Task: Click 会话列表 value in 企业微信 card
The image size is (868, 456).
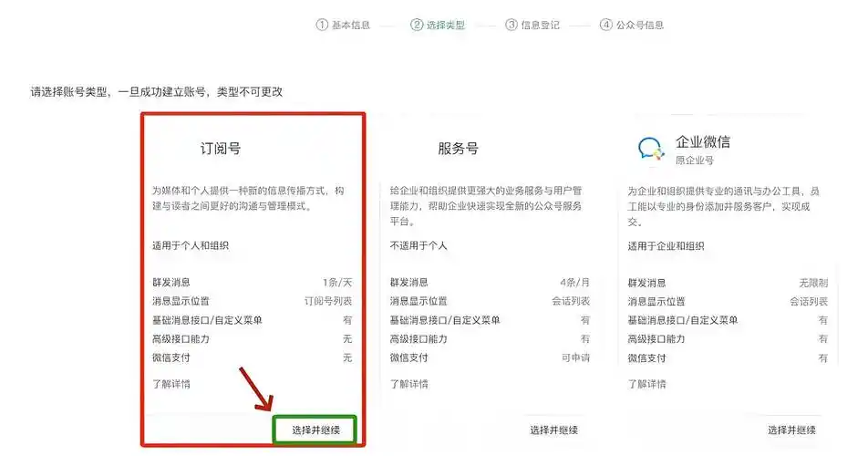Action: (x=809, y=302)
